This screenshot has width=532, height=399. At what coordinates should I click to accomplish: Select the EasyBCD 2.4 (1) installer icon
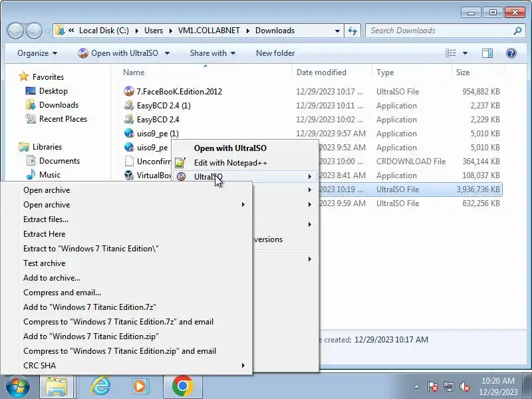click(x=129, y=106)
